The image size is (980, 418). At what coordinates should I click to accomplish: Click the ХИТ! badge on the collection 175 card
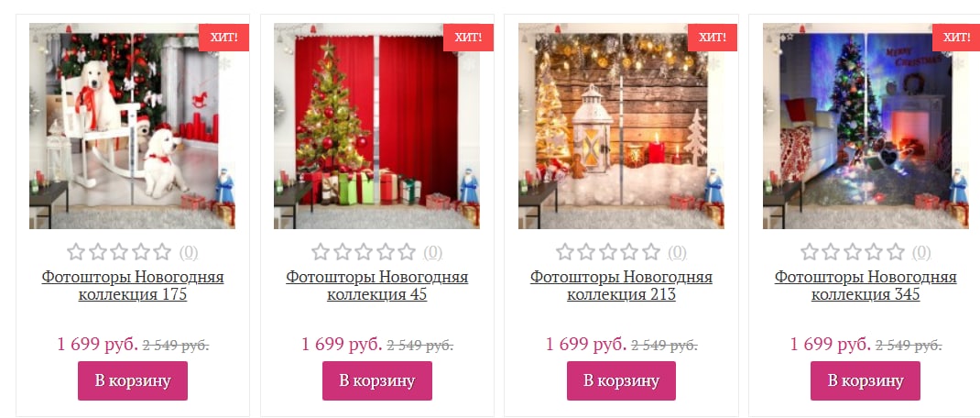[x=223, y=38]
